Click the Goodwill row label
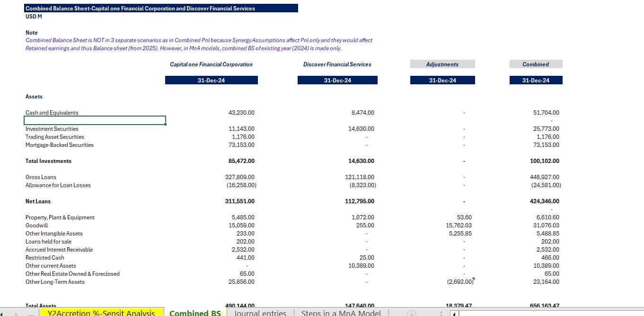 pyautogui.click(x=36, y=226)
